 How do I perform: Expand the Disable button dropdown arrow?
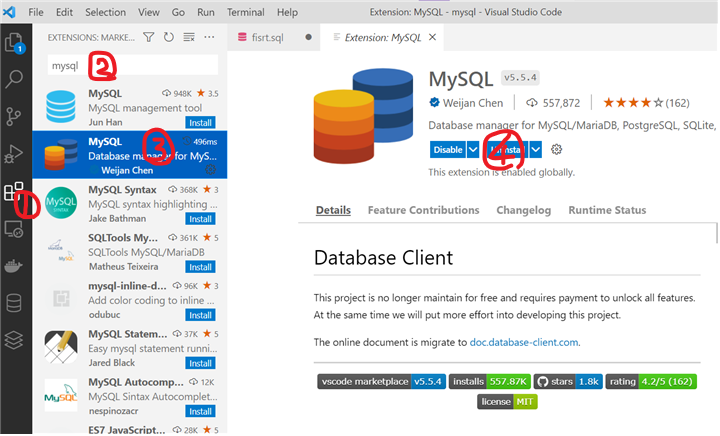click(x=473, y=150)
